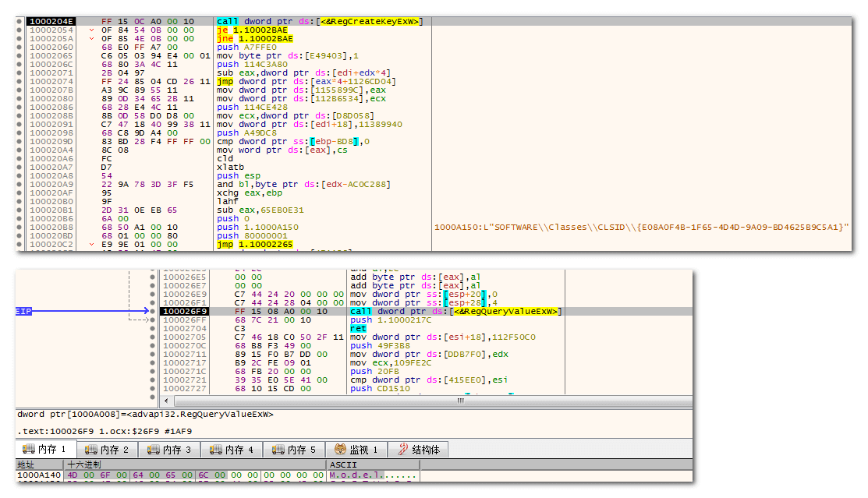Select the 'push A7FFE0' instruction

coord(246,47)
